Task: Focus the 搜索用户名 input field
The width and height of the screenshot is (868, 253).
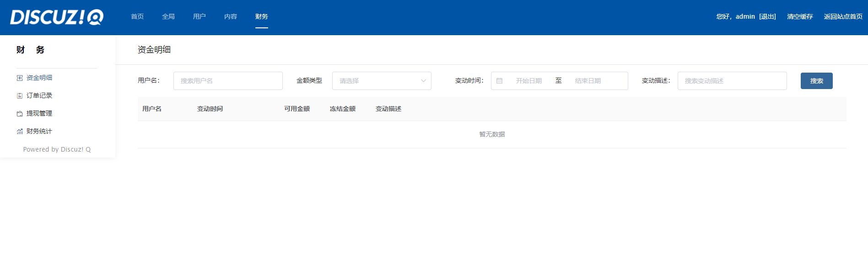Action: (x=228, y=81)
